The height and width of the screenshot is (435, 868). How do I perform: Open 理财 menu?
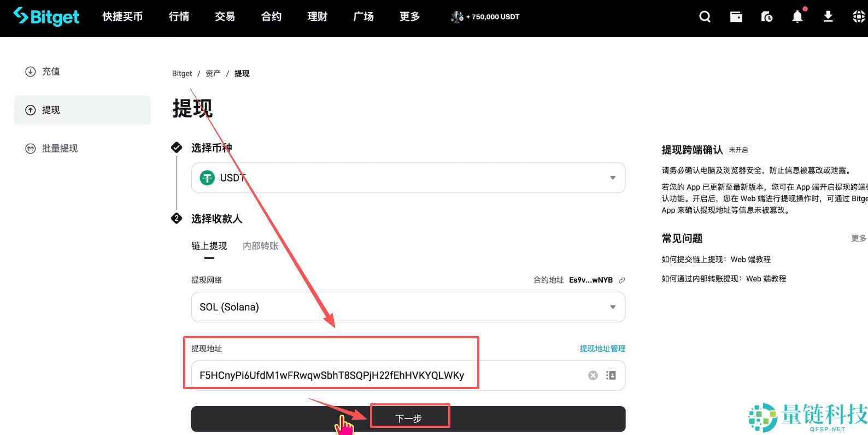tap(318, 17)
